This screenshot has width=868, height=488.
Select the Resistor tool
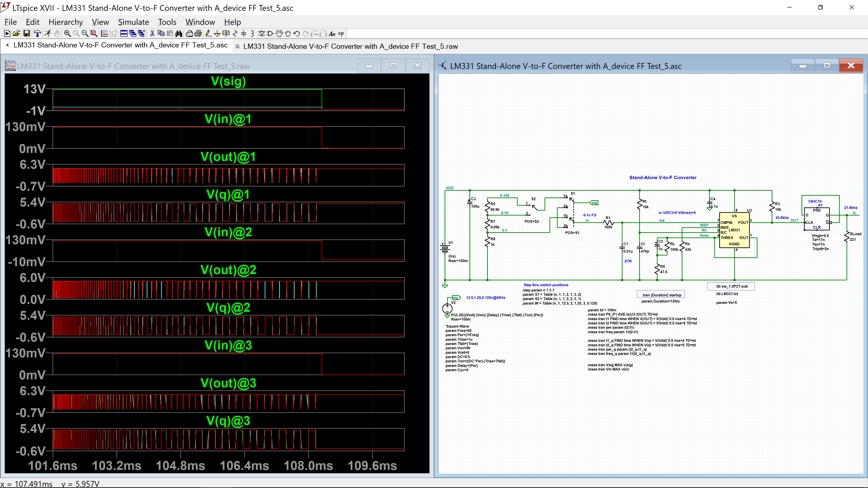pos(235,33)
